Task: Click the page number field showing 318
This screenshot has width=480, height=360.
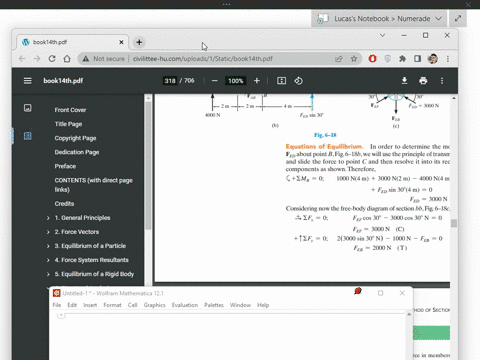Action: pyautogui.click(x=170, y=81)
